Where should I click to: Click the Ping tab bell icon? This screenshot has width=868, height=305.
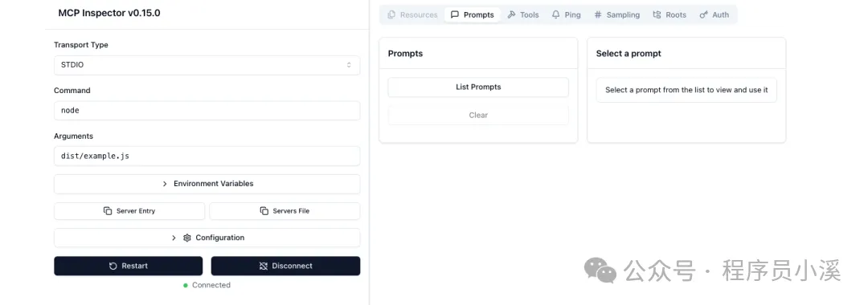pyautogui.click(x=556, y=15)
